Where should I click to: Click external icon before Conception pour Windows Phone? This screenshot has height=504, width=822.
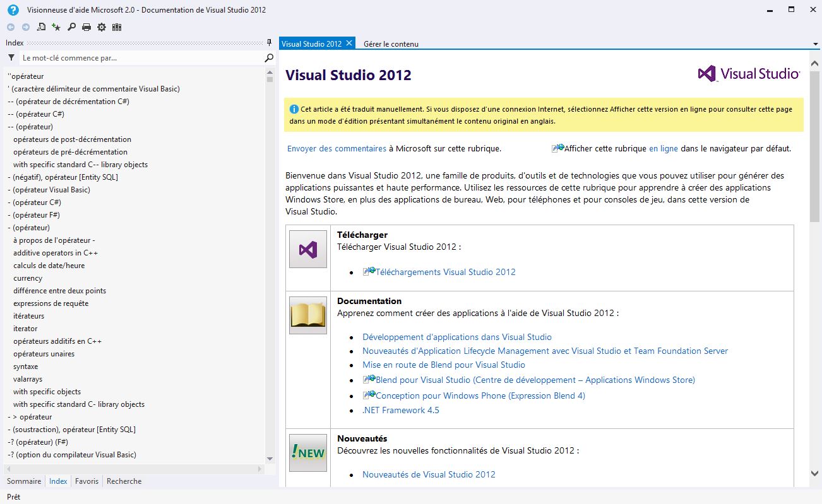click(x=369, y=395)
